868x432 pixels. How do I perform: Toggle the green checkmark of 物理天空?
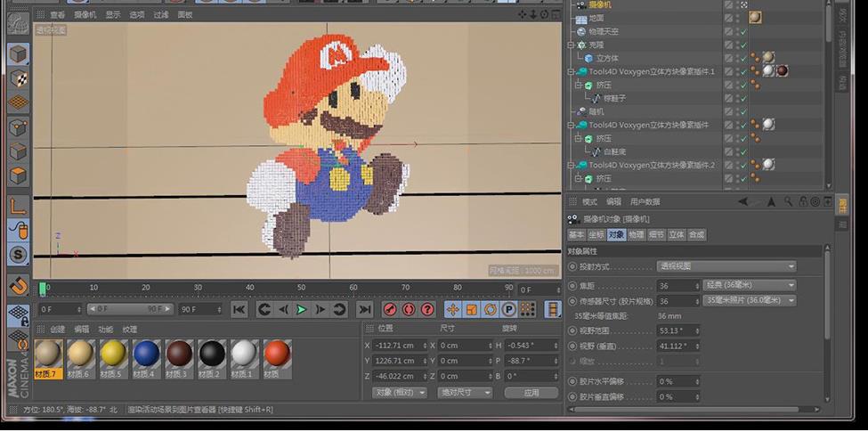pyautogui.click(x=743, y=31)
